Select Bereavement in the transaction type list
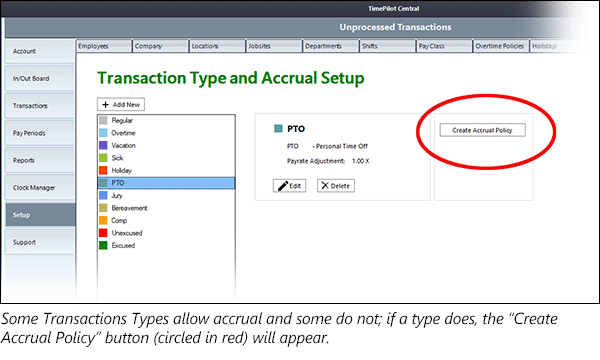This screenshot has width=600, height=360. tap(166, 208)
